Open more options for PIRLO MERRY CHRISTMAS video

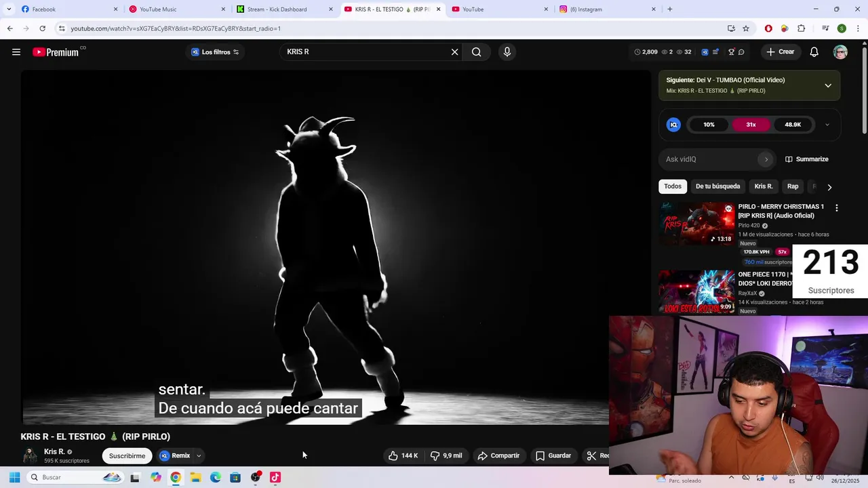pyautogui.click(x=836, y=208)
